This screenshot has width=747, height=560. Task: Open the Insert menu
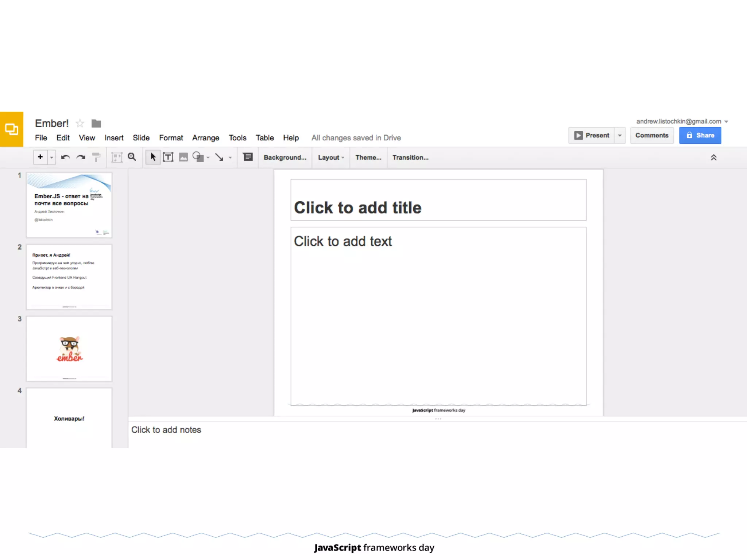[114, 138]
